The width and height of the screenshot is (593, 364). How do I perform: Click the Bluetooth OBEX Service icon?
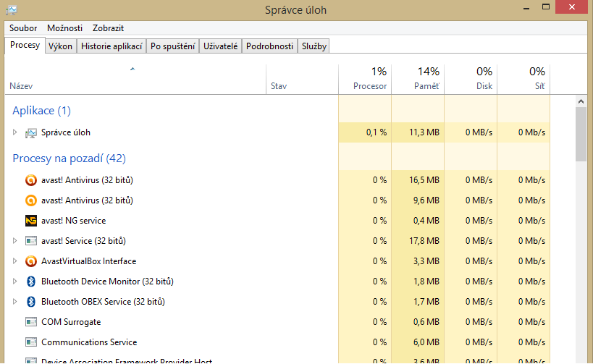tap(31, 302)
